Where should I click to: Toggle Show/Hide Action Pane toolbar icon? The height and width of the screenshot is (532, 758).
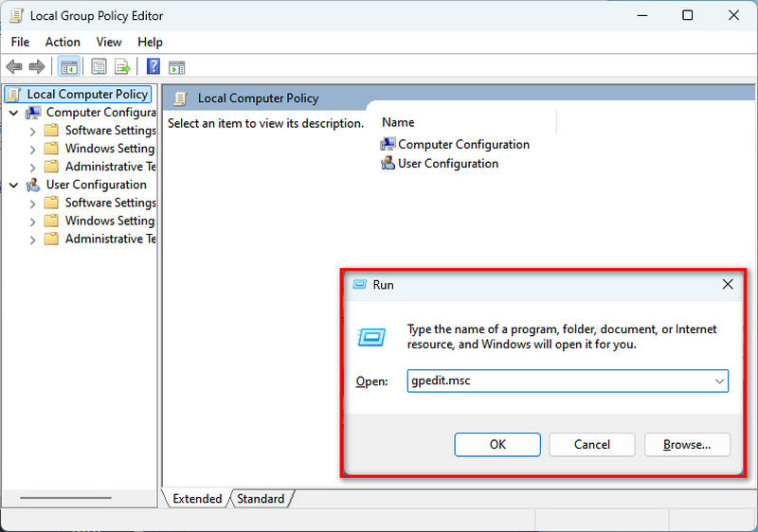(176, 67)
